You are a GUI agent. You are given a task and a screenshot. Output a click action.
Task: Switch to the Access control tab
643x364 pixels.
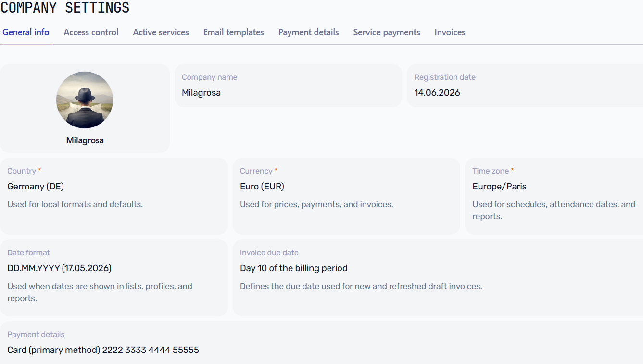pos(91,32)
